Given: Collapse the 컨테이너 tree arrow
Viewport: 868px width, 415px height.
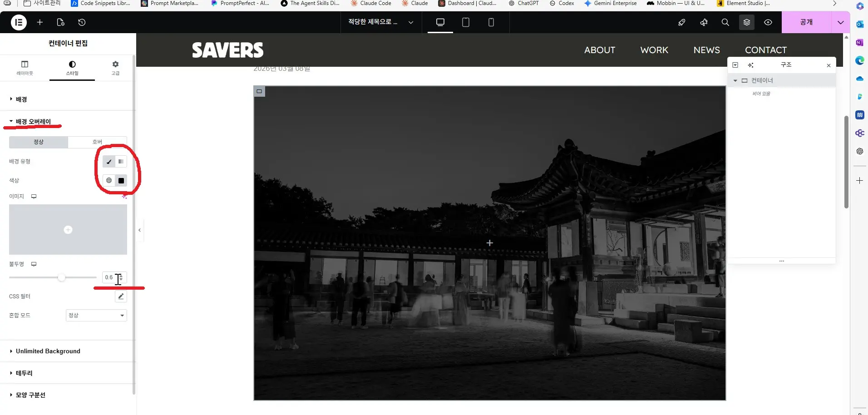Looking at the screenshot, I should click(x=735, y=81).
